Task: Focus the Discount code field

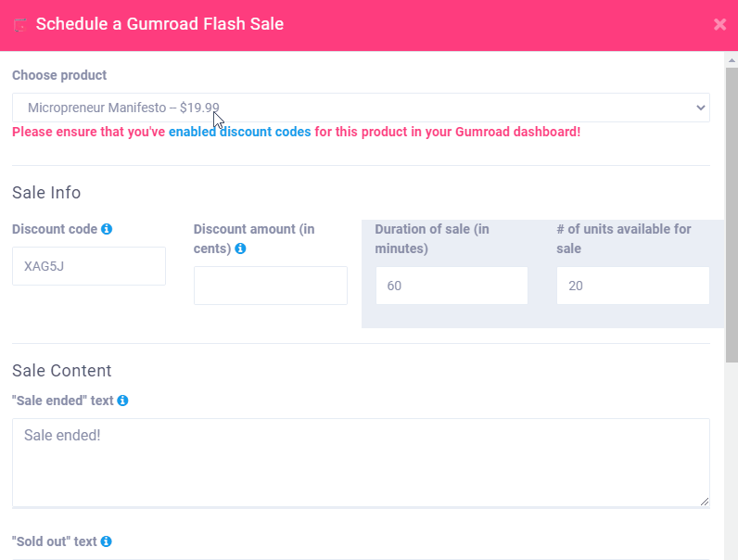Action: pos(89,266)
